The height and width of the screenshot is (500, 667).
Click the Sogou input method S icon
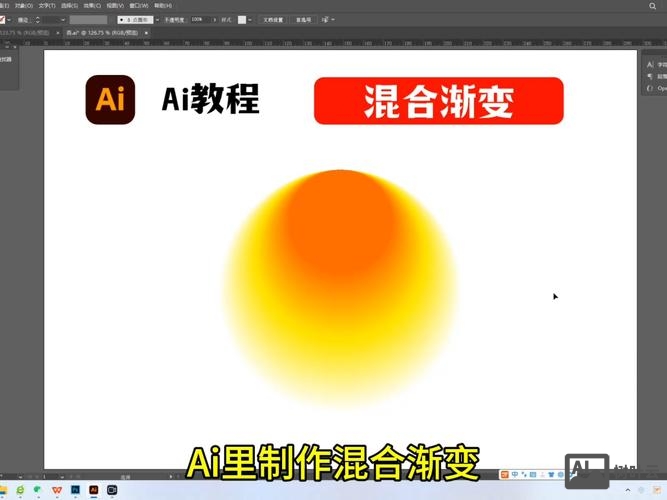click(505, 474)
